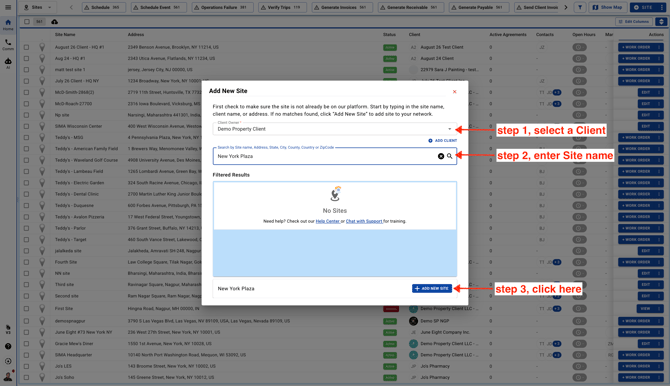Image resolution: width=670 pixels, height=386 pixels.
Task: Click sidebar icon above the help icon
Action: pos(8,329)
